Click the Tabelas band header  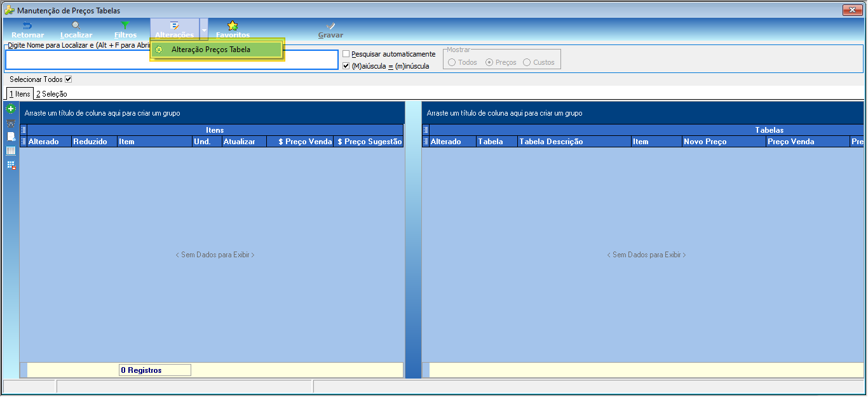point(647,130)
